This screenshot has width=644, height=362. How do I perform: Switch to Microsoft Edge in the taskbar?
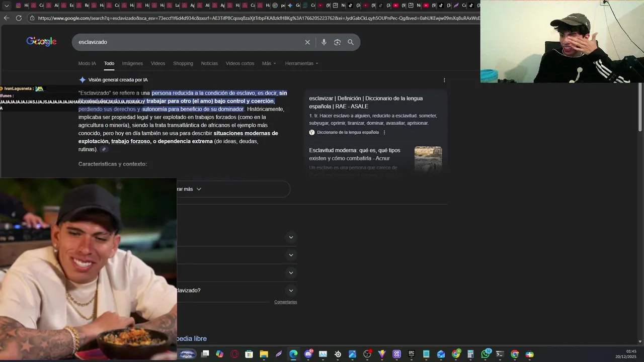[x=293, y=354]
